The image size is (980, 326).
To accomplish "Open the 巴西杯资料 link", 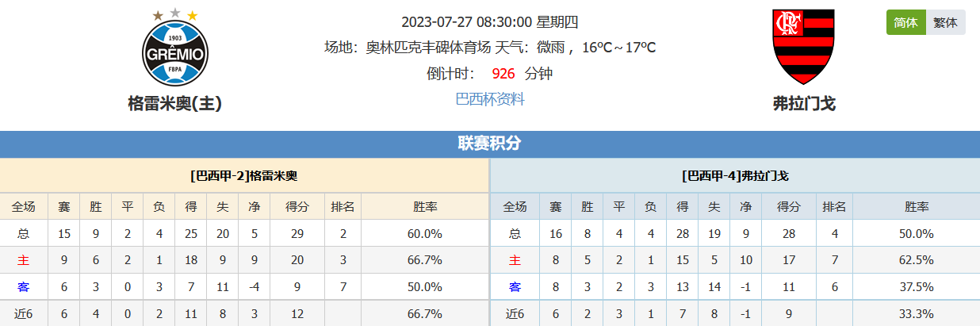I will [x=490, y=99].
